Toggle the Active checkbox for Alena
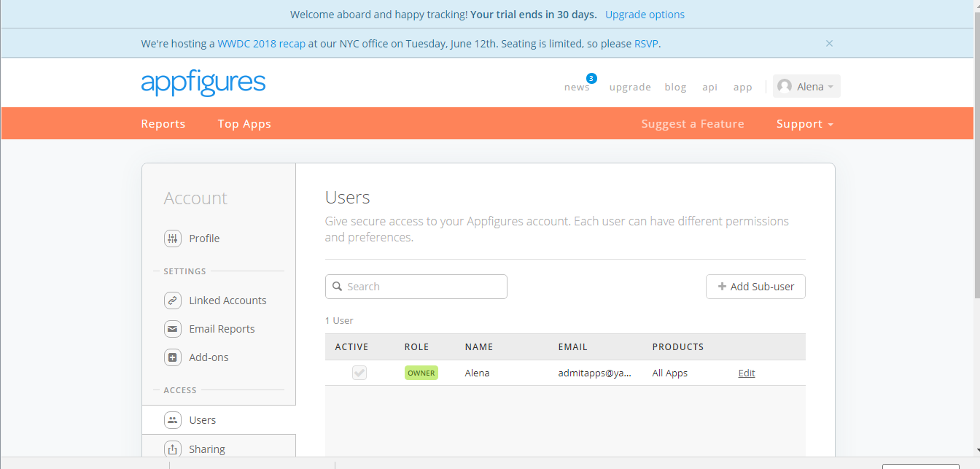 click(x=359, y=373)
